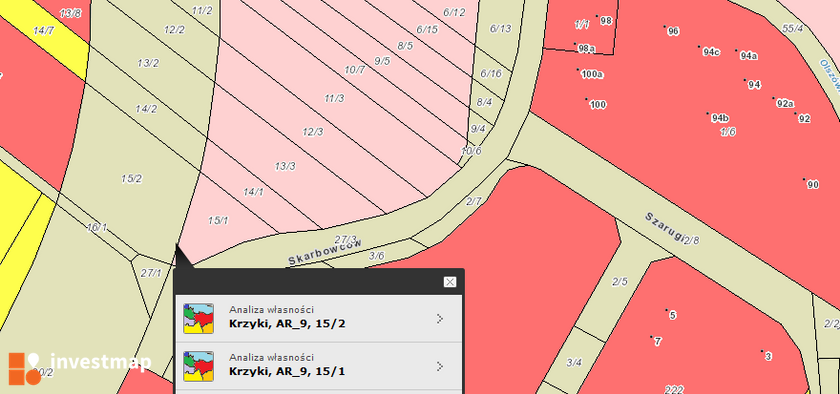Expand the Krzyki, AR_9, 15/2 entry arrow

pyautogui.click(x=440, y=319)
